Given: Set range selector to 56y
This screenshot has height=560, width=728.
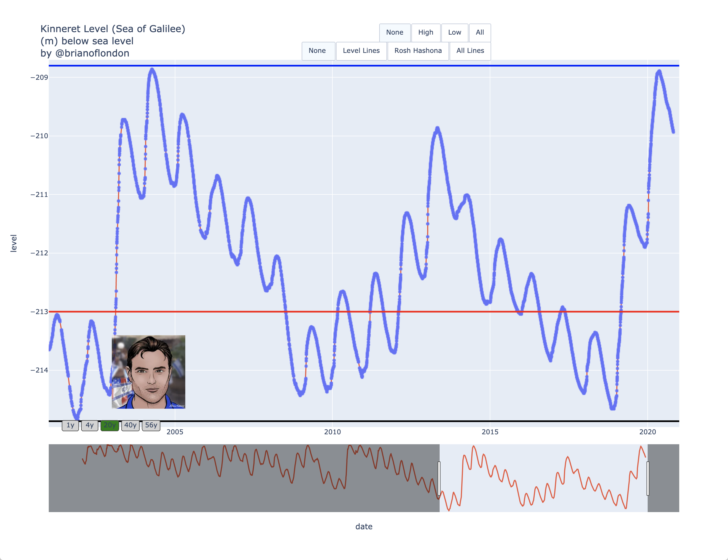Looking at the screenshot, I should point(151,425).
